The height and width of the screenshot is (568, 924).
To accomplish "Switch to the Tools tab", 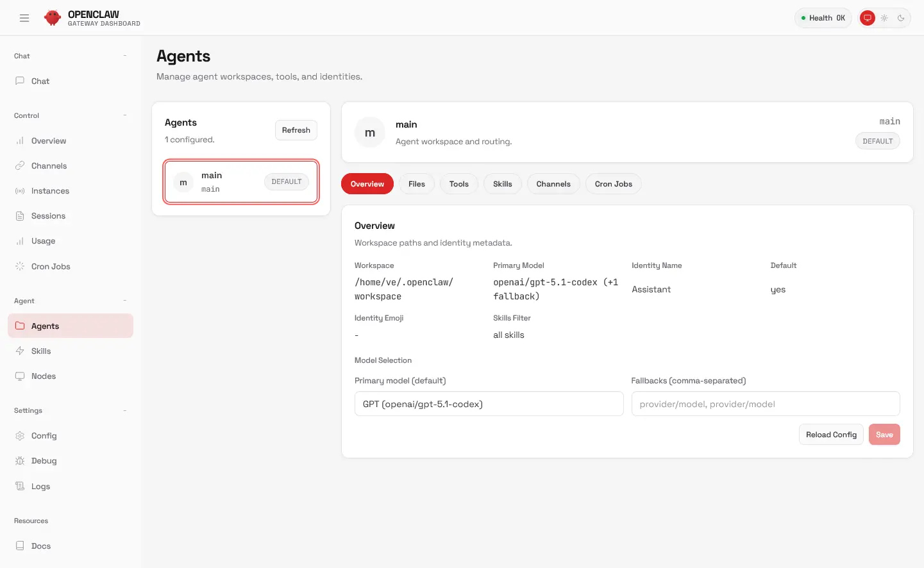I will pyautogui.click(x=459, y=184).
